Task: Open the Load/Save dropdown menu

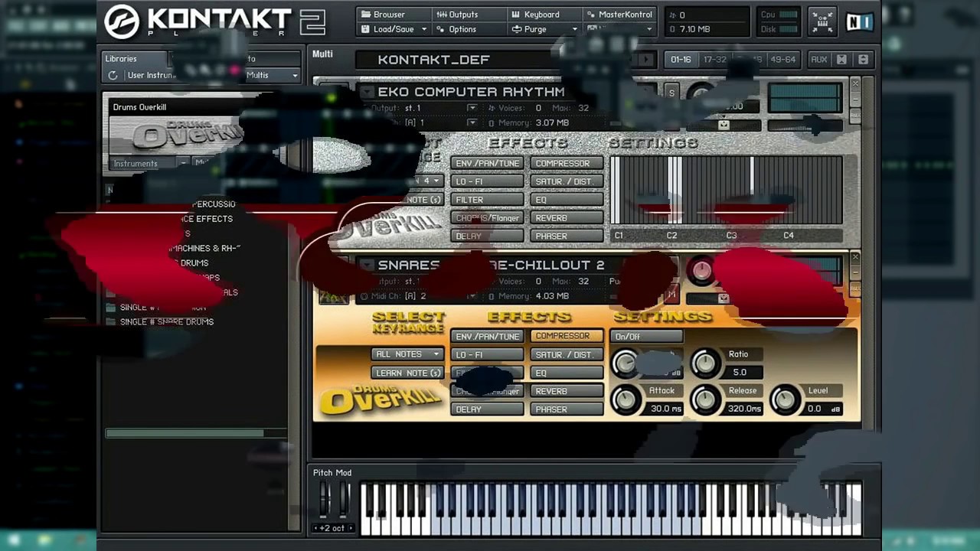Action: point(393,29)
